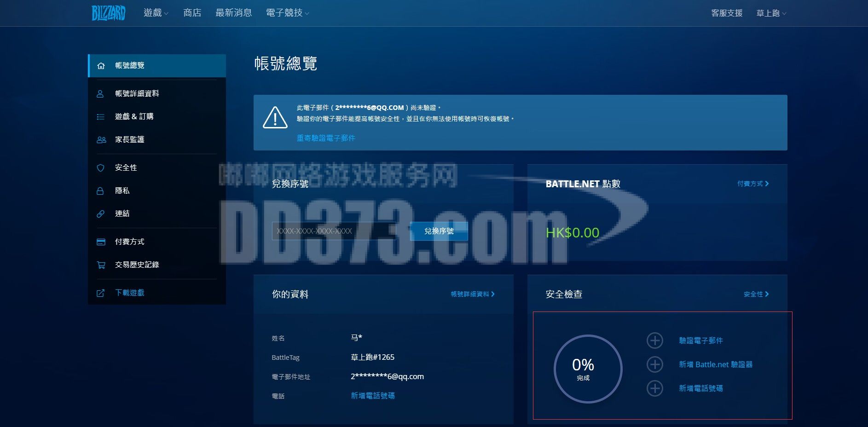Click the 0% 完成 progress circle
Screen dimensions: 868x427
(588, 369)
